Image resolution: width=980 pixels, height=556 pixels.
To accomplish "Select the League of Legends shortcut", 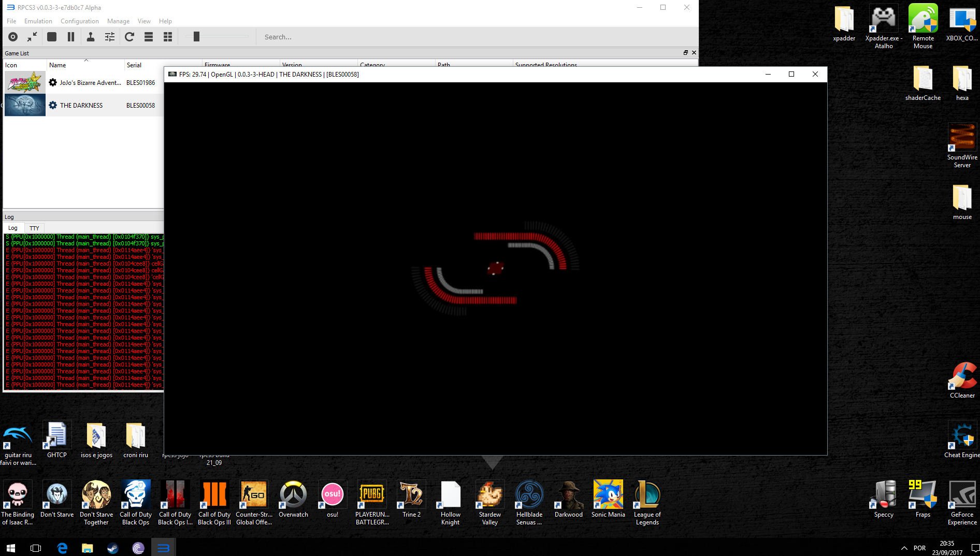I will tap(647, 503).
